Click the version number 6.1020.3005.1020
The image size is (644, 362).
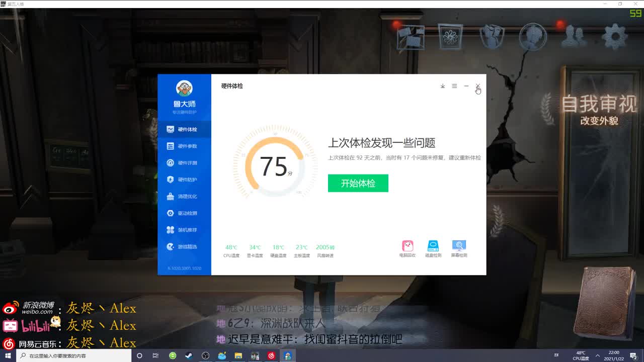pyautogui.click(x=184, y=268)
